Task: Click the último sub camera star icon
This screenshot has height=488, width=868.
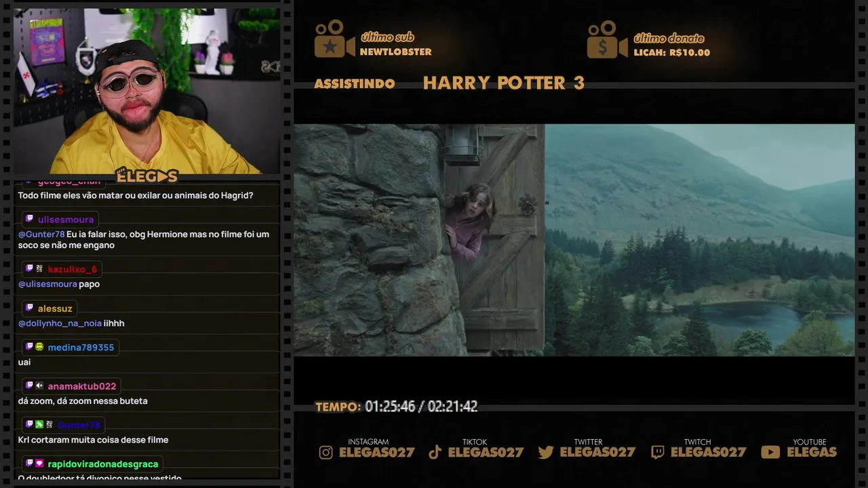Action: pyautogui.click(x=334, y=39)
